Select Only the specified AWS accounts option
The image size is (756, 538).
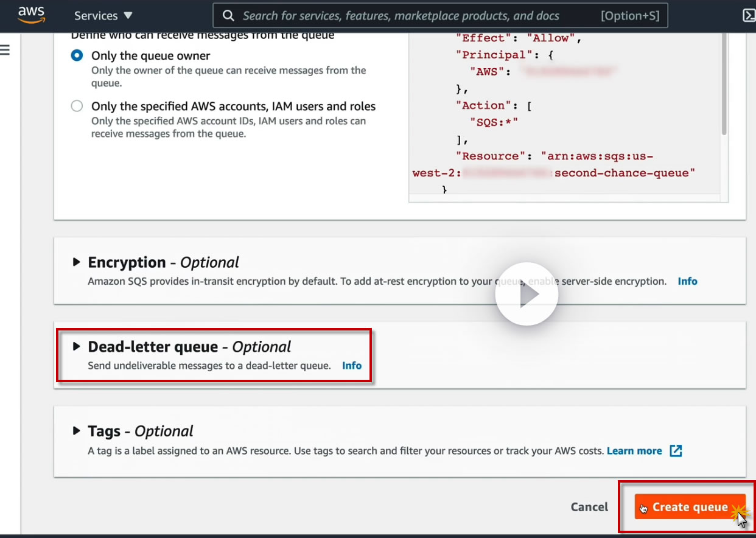pos(77,107)
